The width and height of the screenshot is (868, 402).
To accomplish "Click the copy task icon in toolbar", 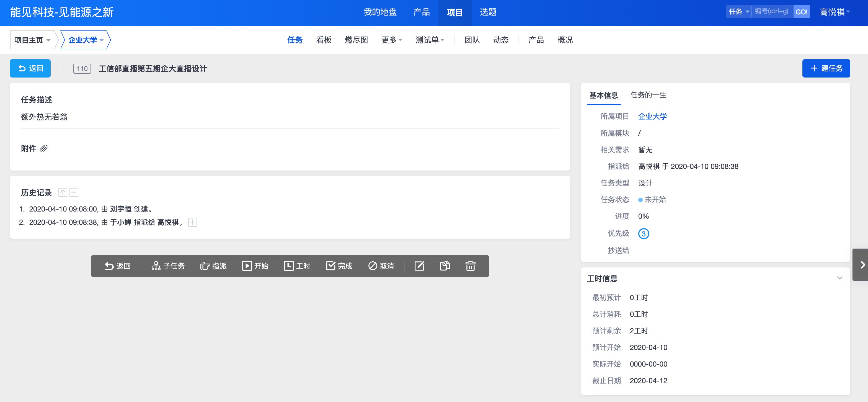I will coord(445,266).
